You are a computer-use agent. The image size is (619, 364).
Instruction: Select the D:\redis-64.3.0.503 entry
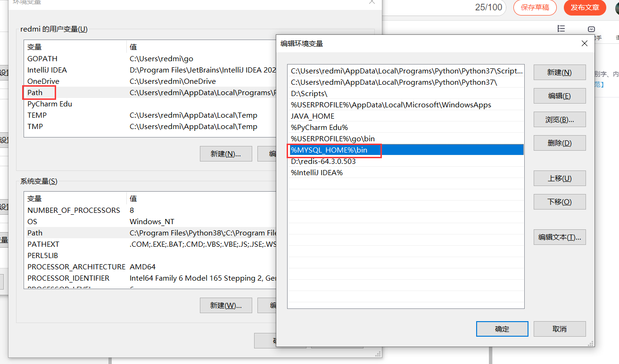406,162
